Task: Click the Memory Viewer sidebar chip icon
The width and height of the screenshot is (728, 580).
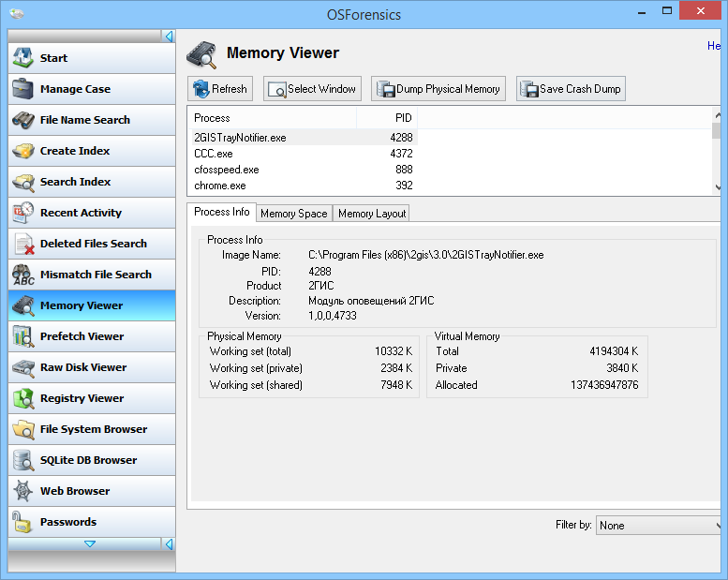Action: [x=22, y=305]
